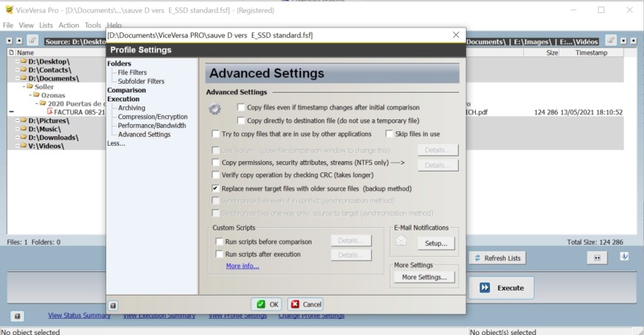Click the small icon button right of Refresh Lists
The width and height of the screenshot is (644, 335).
[597, 258]
